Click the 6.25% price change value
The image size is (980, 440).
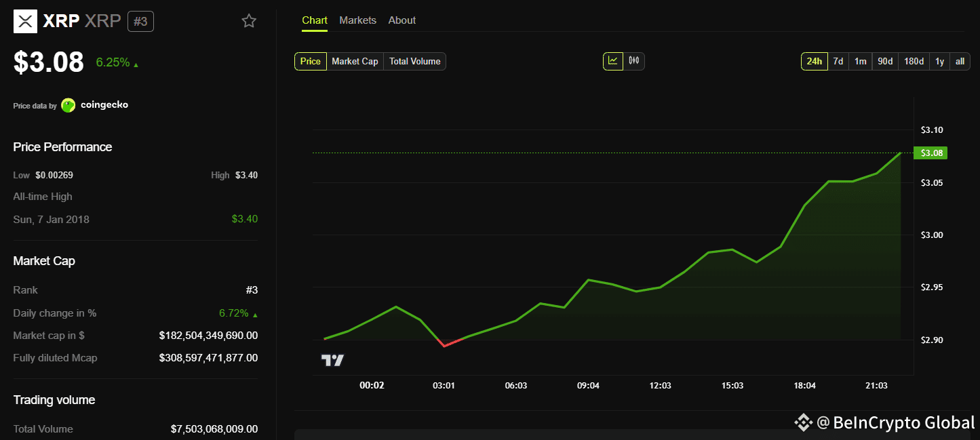(x=113, y=62)
